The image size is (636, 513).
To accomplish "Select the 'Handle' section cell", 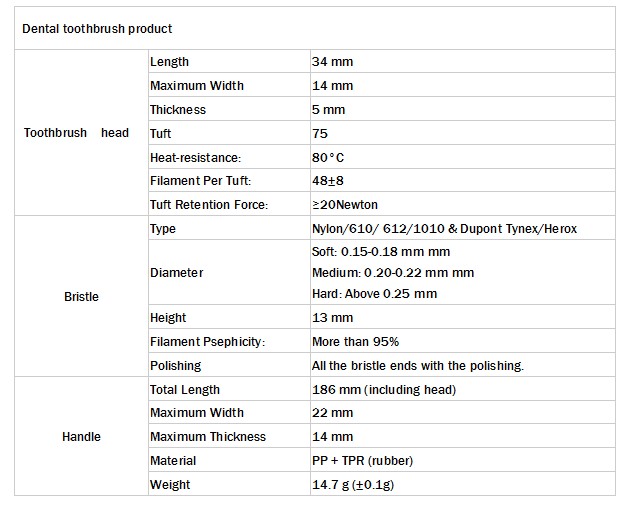I will pos(81,437).
